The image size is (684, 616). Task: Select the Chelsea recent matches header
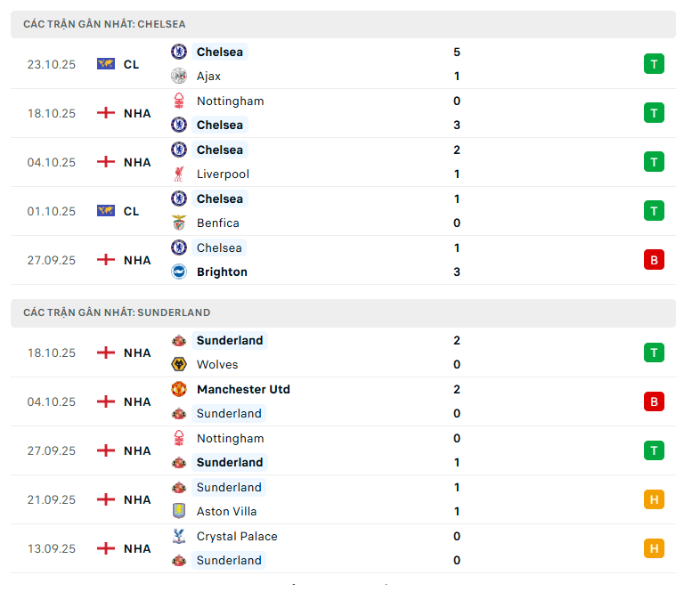pyautogui.click(x=105, y=24)
